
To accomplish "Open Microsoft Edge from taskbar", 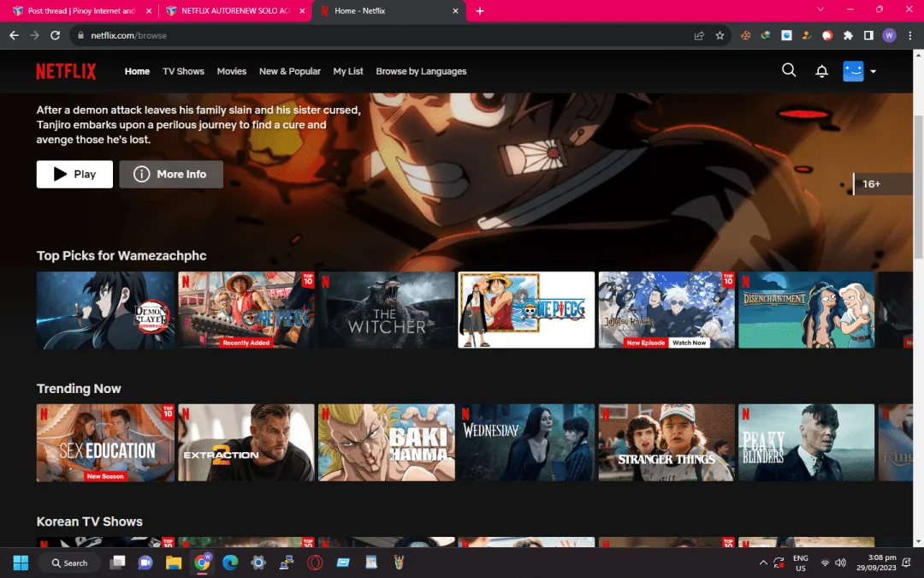I will (x=230, y=563).
